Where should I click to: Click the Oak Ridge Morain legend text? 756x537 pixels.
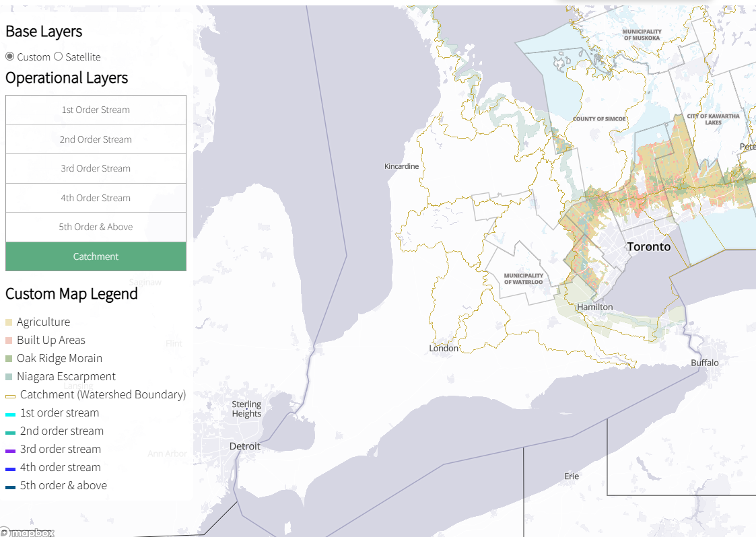coord(59,359)
